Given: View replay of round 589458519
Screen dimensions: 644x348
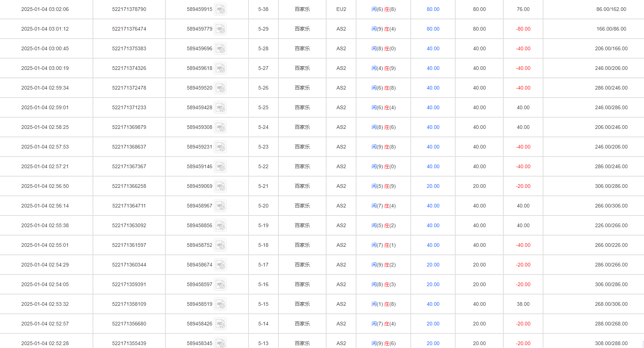Looking at the screenshot, I should [x=220, y=304].
